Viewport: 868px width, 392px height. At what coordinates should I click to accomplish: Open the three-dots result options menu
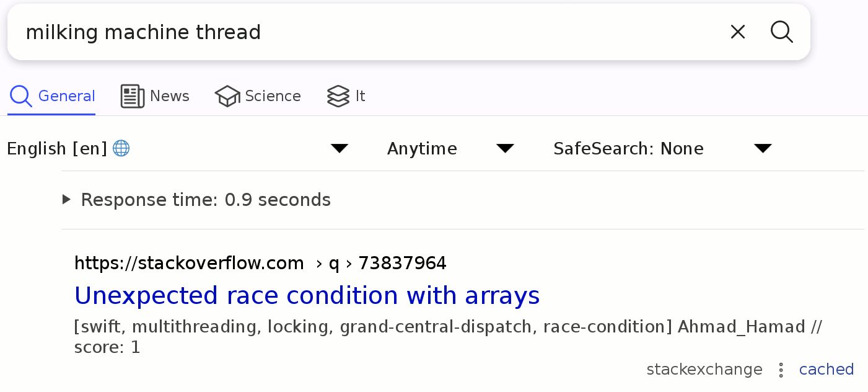(781, 370)
